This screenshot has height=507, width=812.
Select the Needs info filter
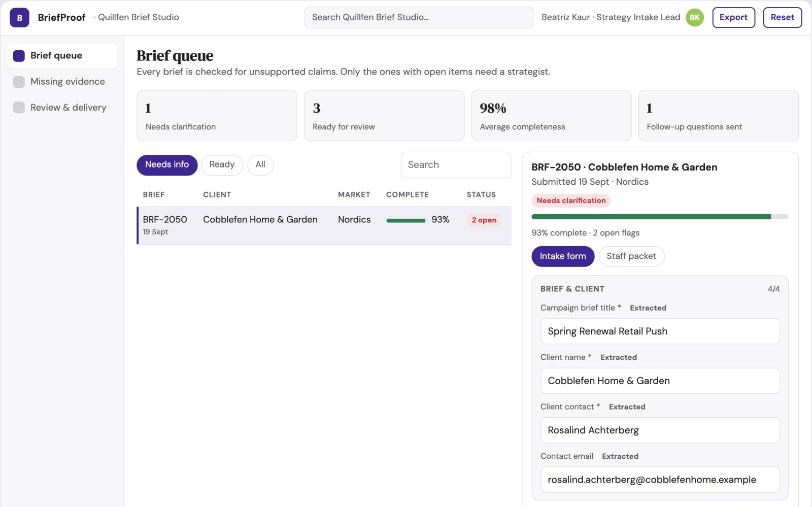pos(167,165)
